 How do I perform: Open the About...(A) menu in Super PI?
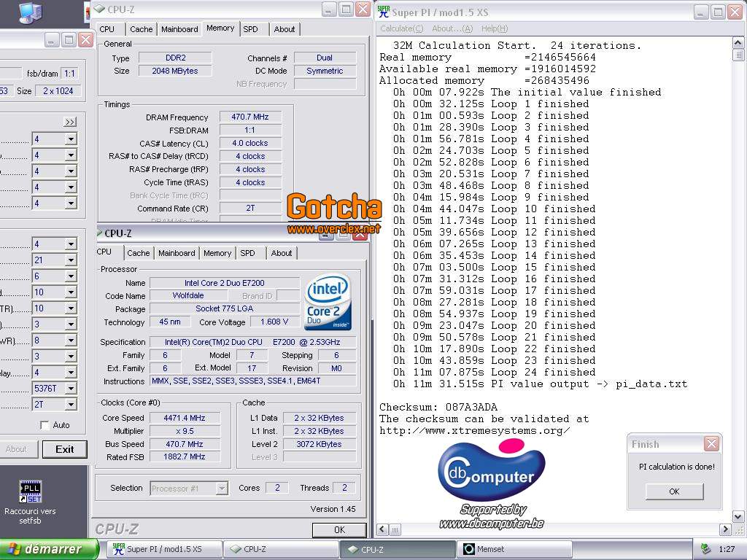click(452, 28)
